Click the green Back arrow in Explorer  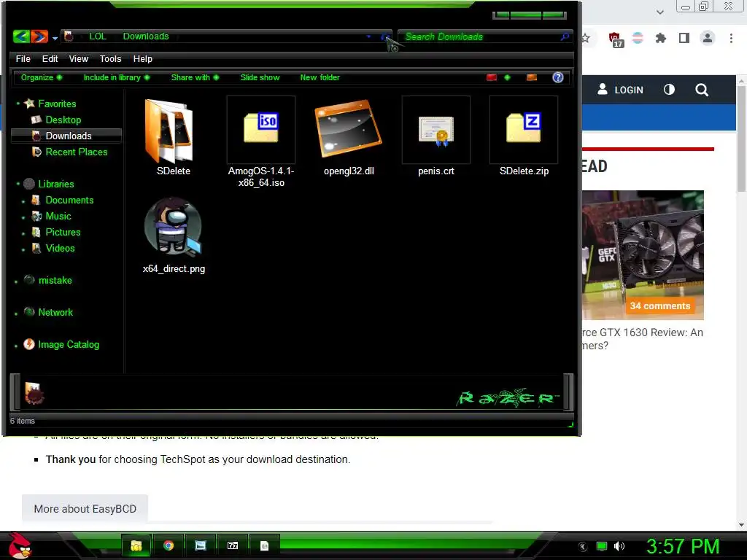click(21, 36)
